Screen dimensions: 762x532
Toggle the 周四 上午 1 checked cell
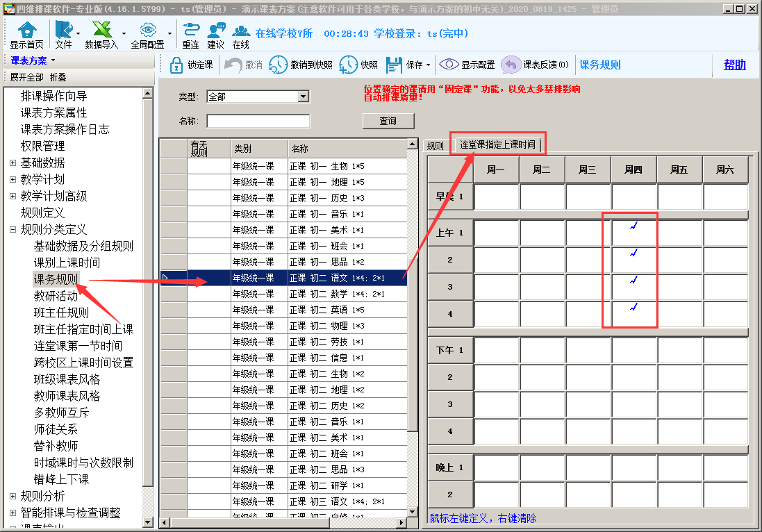(x=633, y=233)
